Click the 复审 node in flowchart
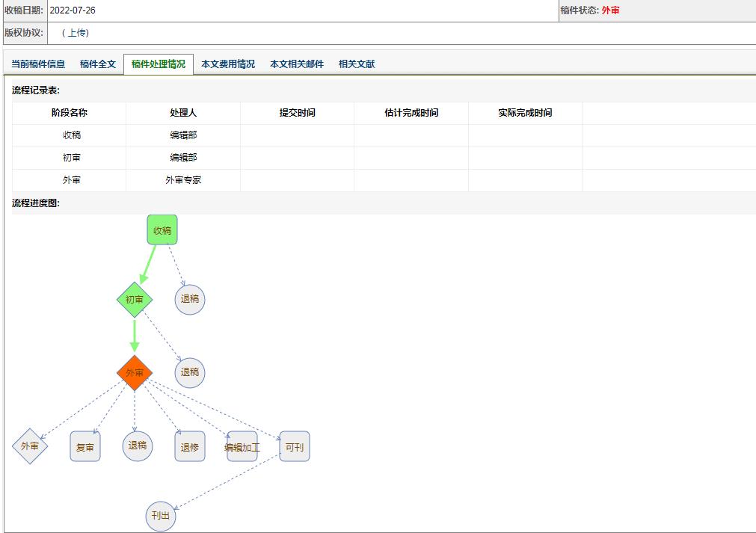The image size is (756, 533). 85,447
